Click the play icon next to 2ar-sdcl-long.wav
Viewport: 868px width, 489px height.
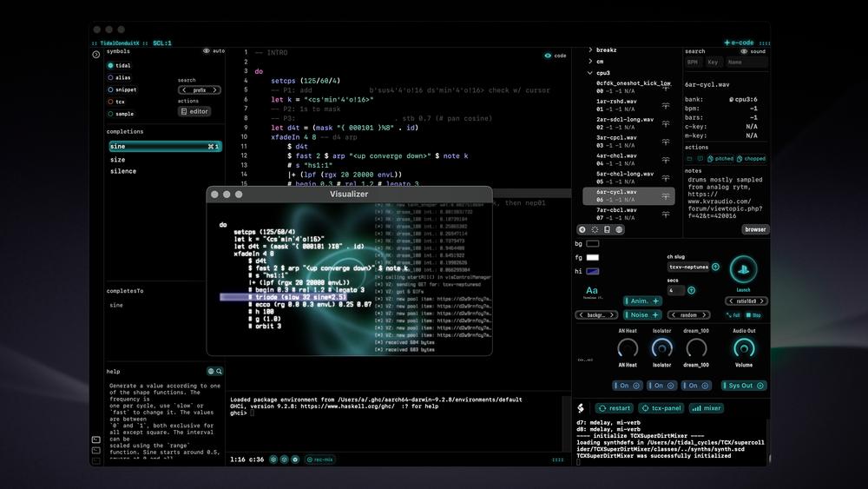(x=666, y=123)
